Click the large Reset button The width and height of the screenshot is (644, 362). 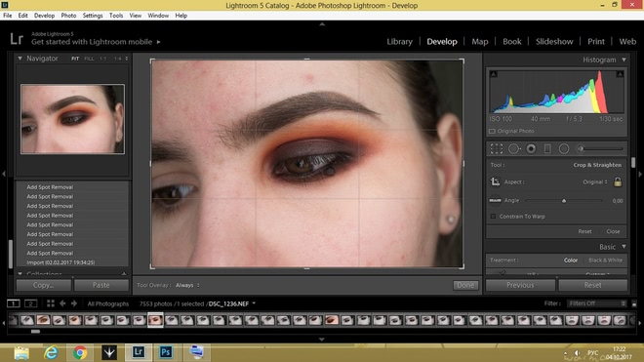[592, 285]
